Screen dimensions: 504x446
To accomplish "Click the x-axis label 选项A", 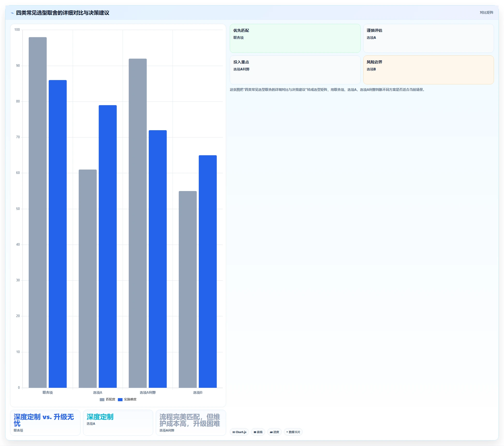I will click(x=98, y=392).
